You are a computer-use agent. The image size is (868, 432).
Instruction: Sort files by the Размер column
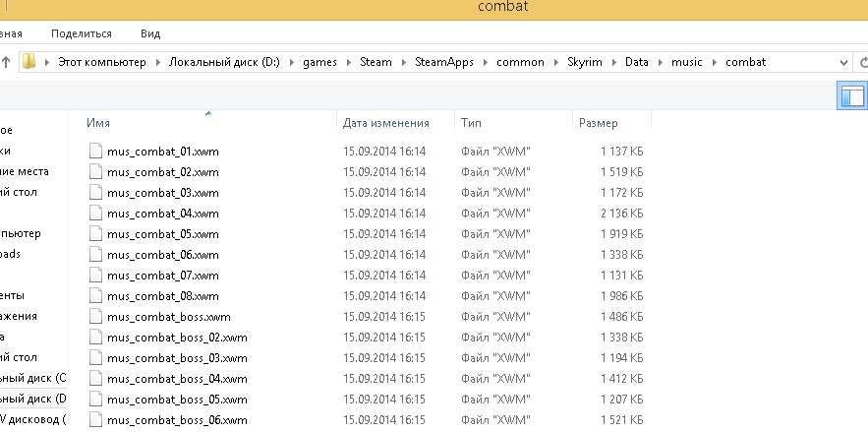pyautogui.click(x=599, y=123)
